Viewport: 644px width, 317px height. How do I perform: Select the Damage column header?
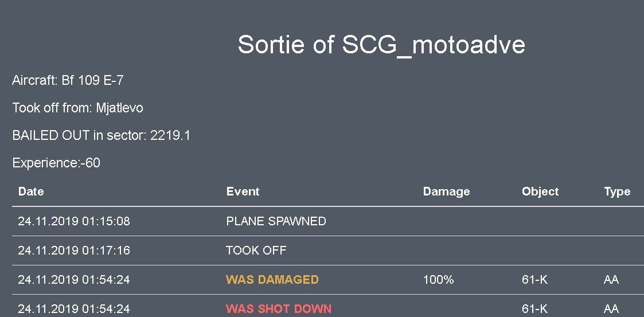point(446,191)
